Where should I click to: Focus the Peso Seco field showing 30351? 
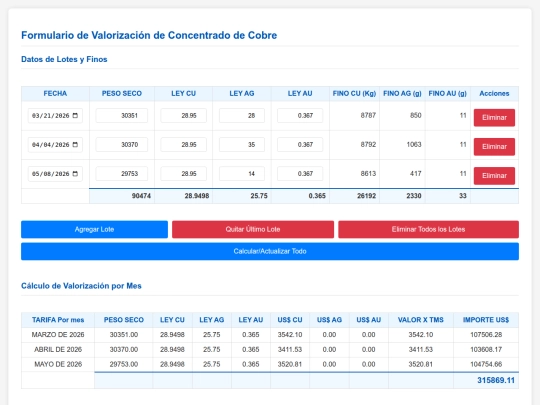[x=122, y=115]
